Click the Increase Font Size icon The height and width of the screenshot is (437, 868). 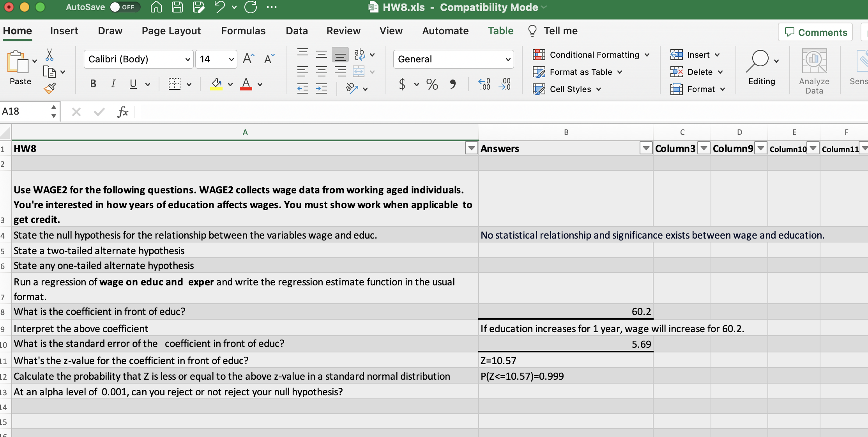(x=248, y=59)
